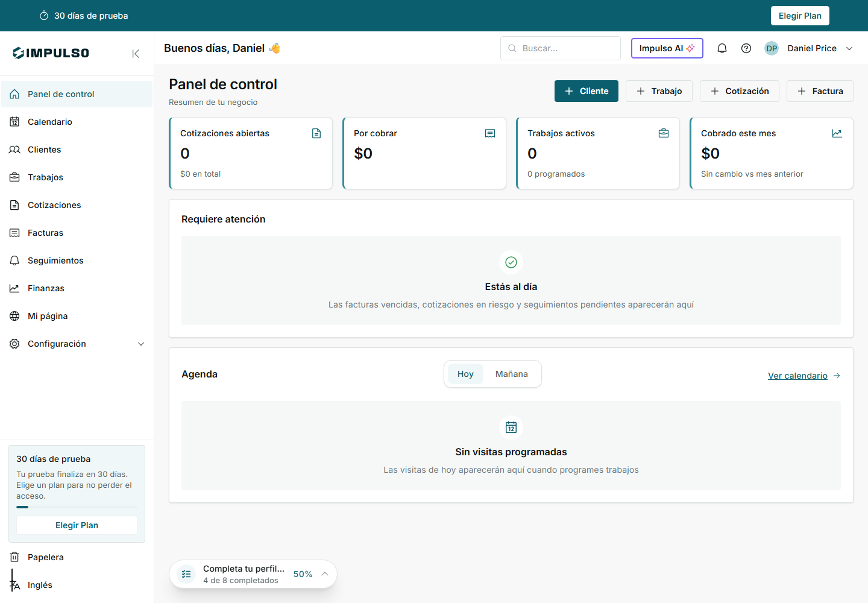Open Mi página in the sidebar
This screenshot has height=603, width=868.
point(77,316)
